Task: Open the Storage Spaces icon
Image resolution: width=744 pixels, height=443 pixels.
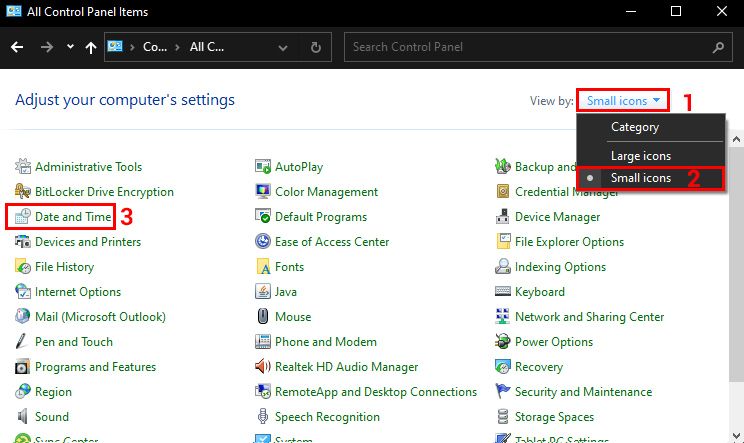Action: pyautogui.click(x=502, y=416)
